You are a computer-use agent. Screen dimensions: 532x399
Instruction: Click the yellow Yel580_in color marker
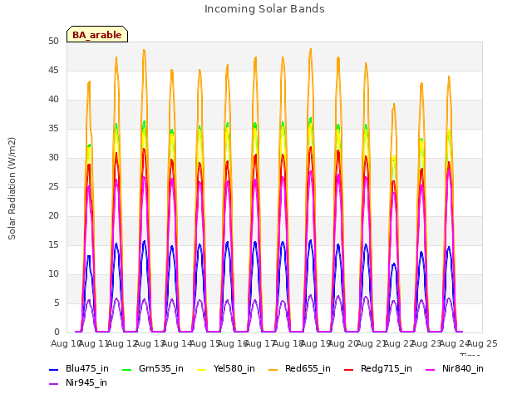202,370
